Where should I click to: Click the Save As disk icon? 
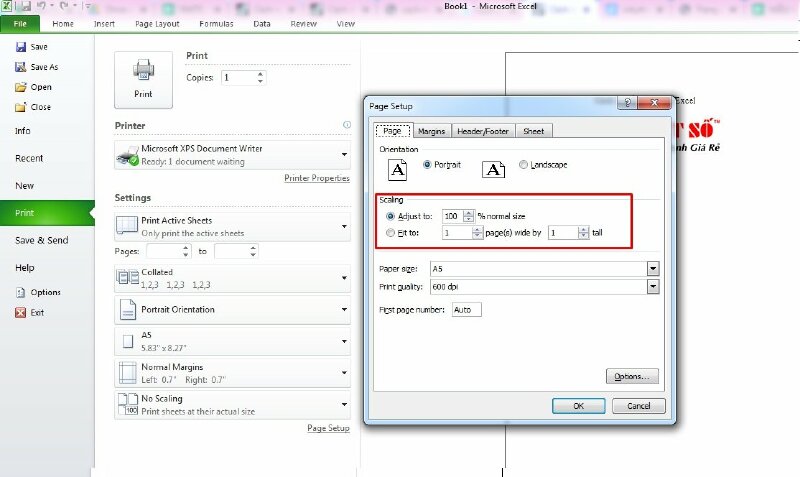click(20, 67)
